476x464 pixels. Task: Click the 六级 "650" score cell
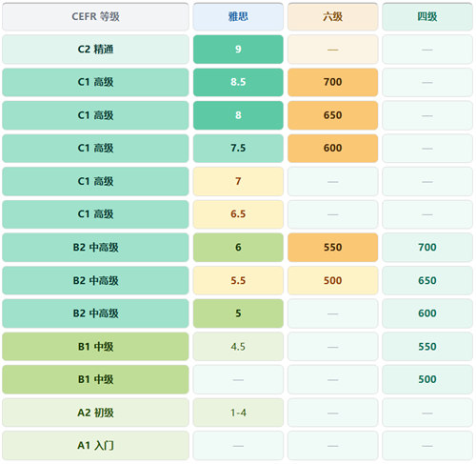pos(332,115)
